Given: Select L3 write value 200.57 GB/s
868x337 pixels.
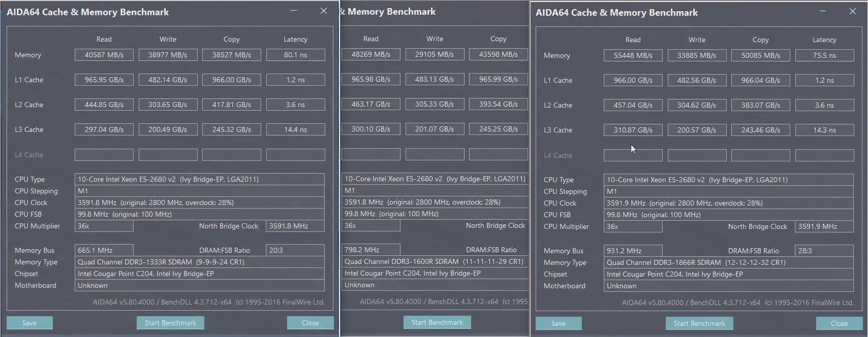Looking at the screenshot, I should [697, 130].
